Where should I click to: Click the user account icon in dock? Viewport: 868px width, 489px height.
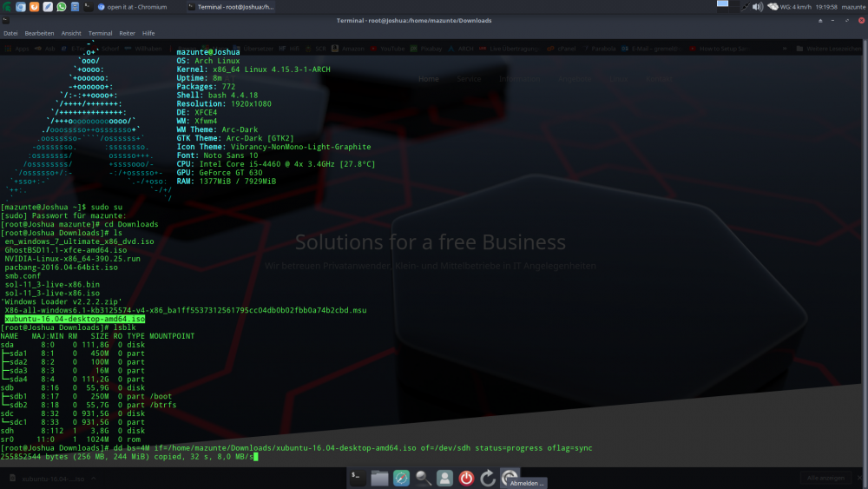tap(444, 478)
